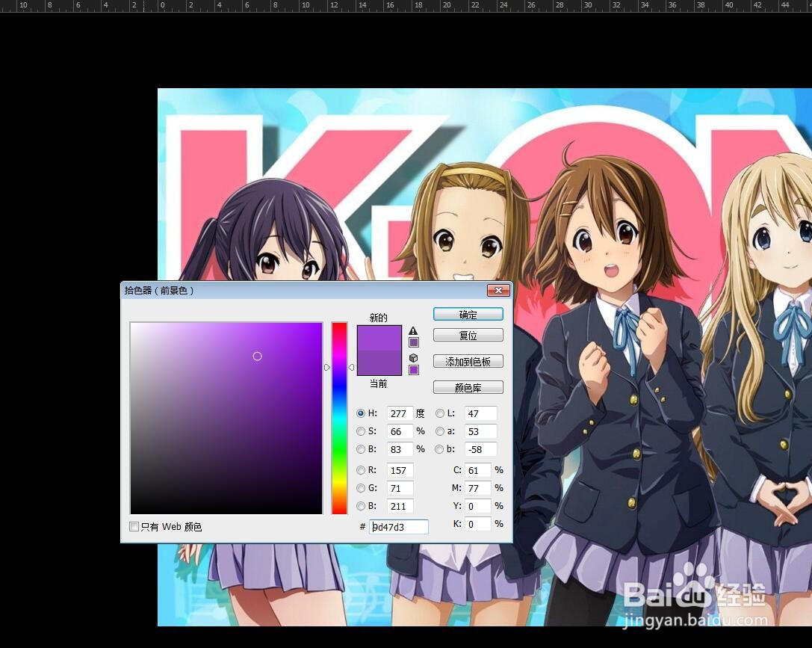Click the C cyan field showing 61

(x=477, y=470)
